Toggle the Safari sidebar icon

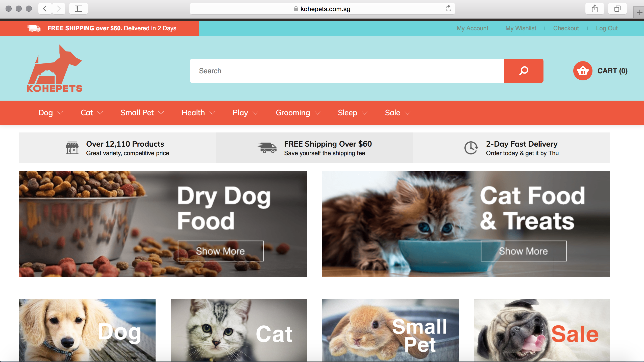78,9
